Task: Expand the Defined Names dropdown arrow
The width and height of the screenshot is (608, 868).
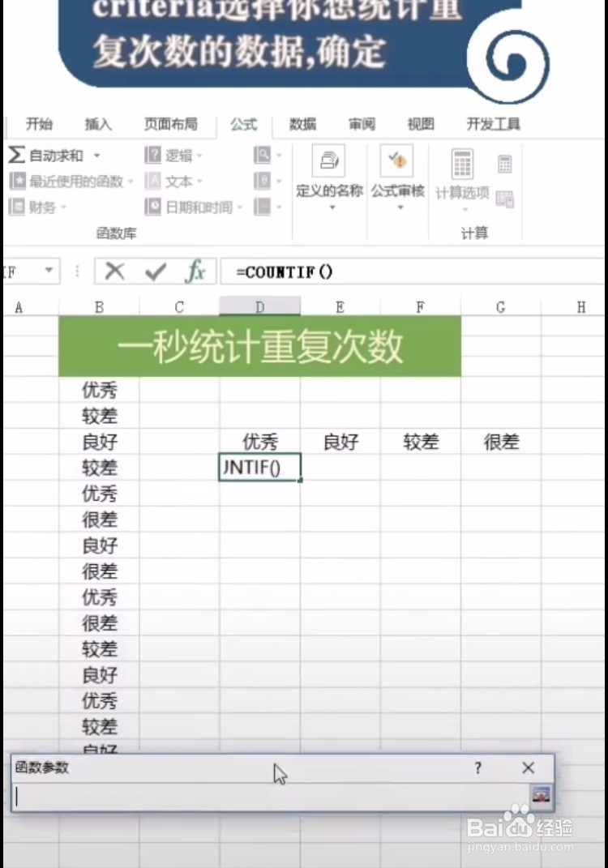Action: click(332, 207)
